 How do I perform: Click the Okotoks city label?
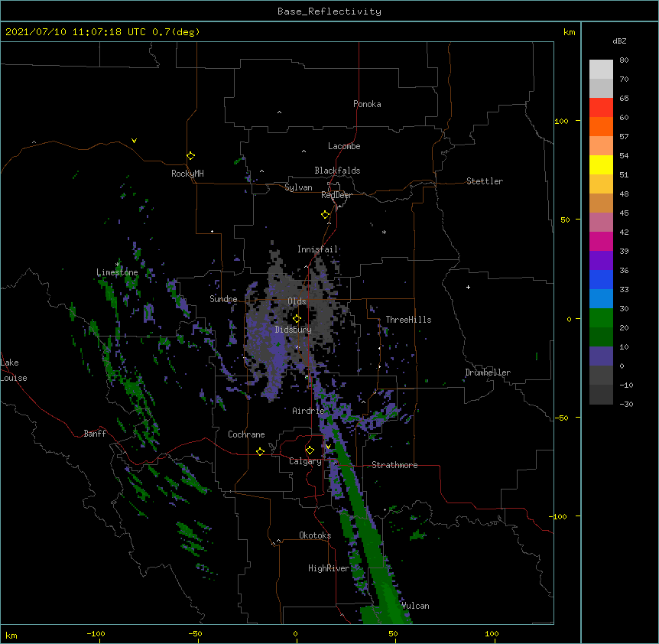[x=315, y=535]
